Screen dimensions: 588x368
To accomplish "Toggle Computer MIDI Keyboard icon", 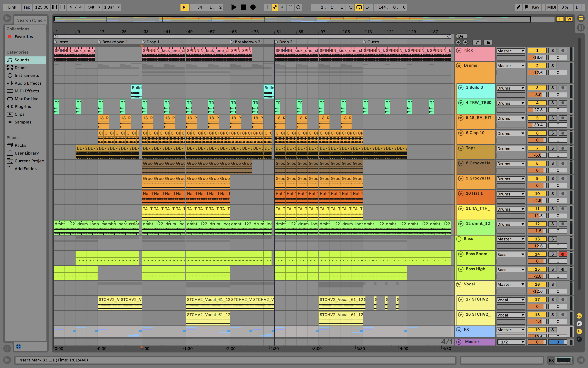I will [526, 7].
